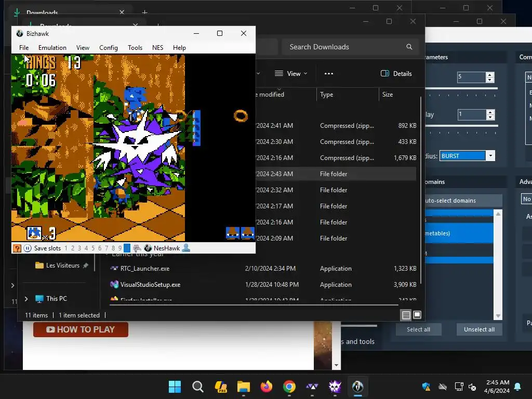532x399 pixels.
Task: Toggle the Details pane in File Explorer
Action: point(396,74)
